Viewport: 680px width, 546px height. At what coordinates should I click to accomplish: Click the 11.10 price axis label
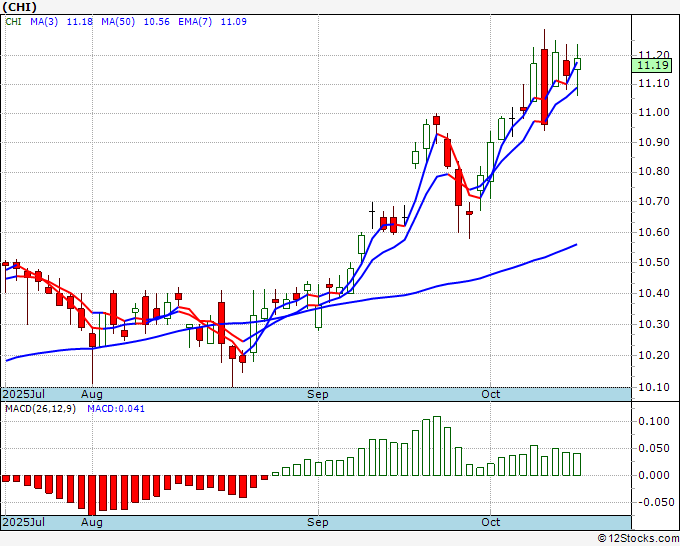(x=654, y=83)
